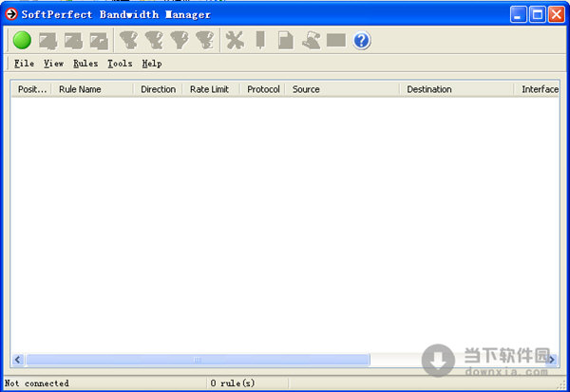Click the first greyed funnel filter icon

128,40
